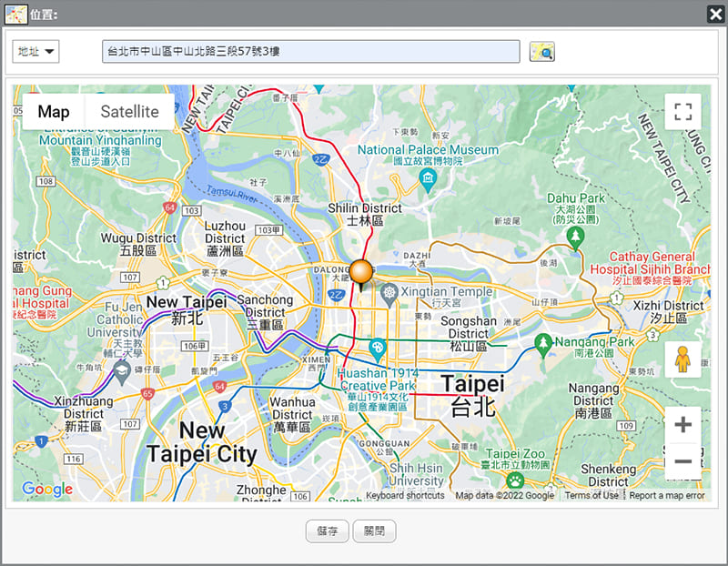
Task: Click the Fu Jen University graduation cap marker
Action: tap(122, 372)
